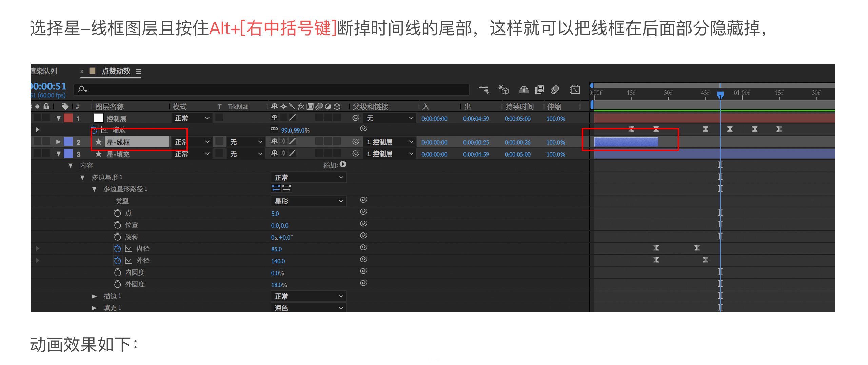Expand the 描边 1 property group
The height and width of the screenshot is (365, 868).
point(94,296)
